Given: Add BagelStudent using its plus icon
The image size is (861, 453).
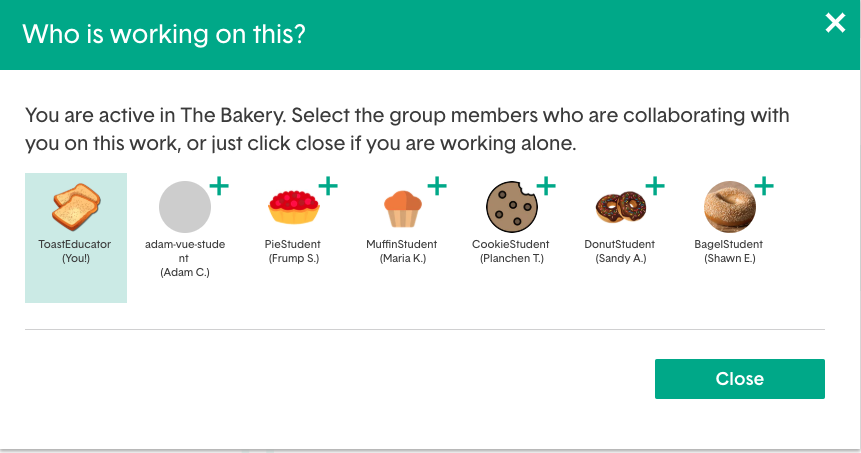Looking at the screenshot, I should pyautogui.click(x=764, y=186).
